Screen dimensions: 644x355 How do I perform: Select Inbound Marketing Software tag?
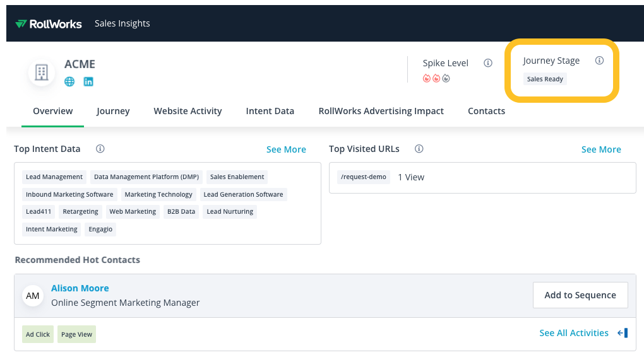69,195
